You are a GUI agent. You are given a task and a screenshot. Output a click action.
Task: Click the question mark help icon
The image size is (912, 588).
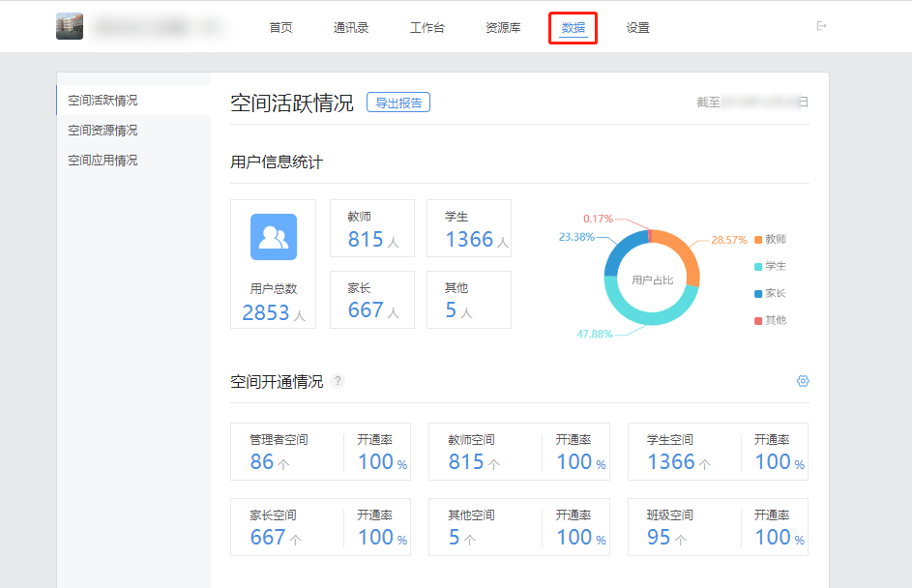pos(338,381)
